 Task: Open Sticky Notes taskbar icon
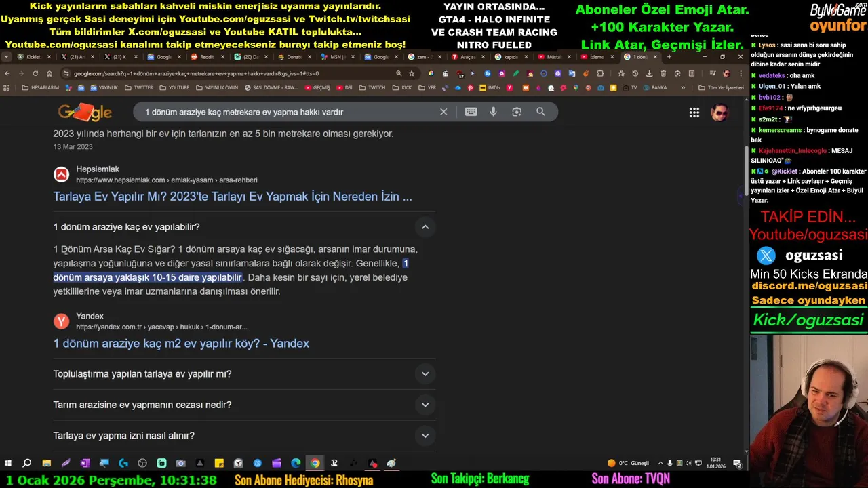tap(219, 463)
